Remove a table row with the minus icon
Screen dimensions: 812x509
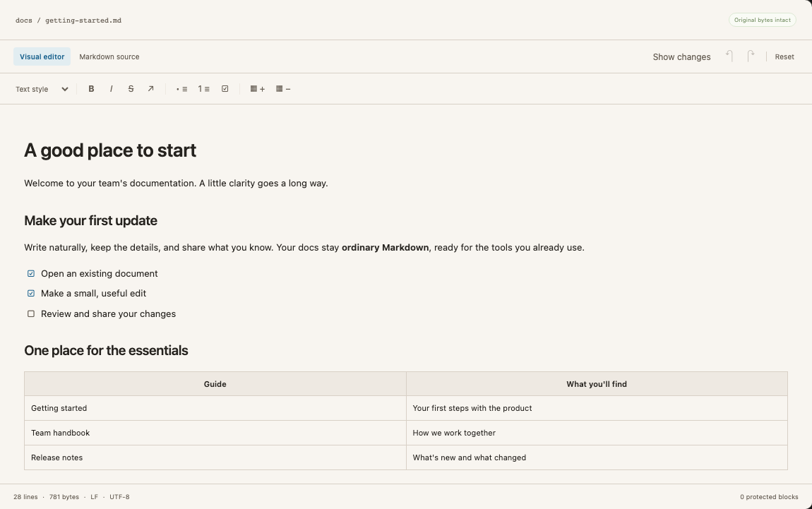point(283,89)
